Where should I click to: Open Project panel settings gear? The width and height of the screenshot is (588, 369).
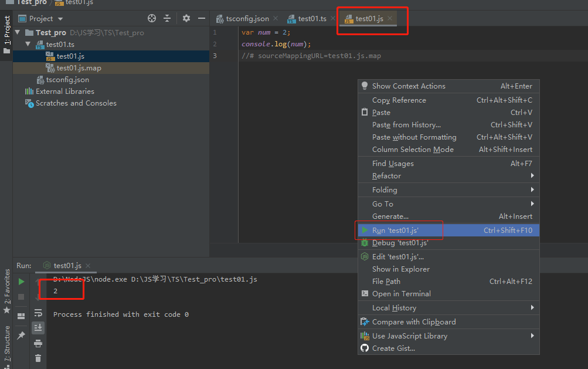point(186,18)
